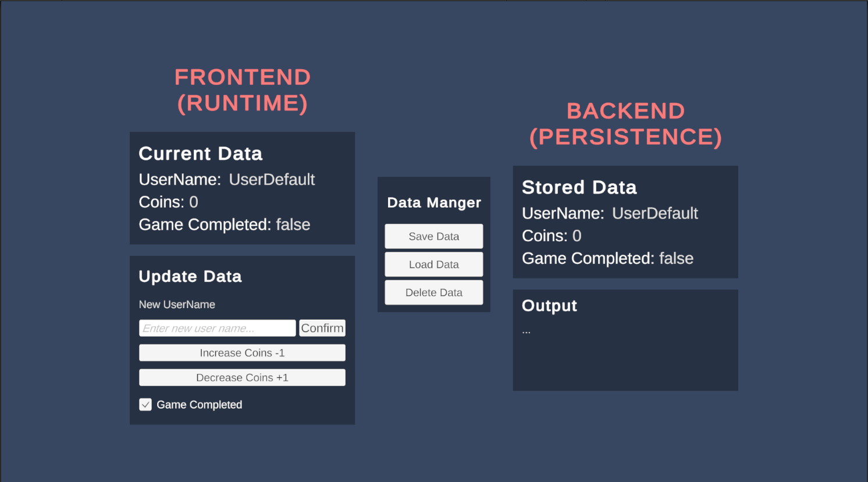The width and height of the screenshot is (868, 482).
Task: Select the Current Data heading
Action: [201, 153]
